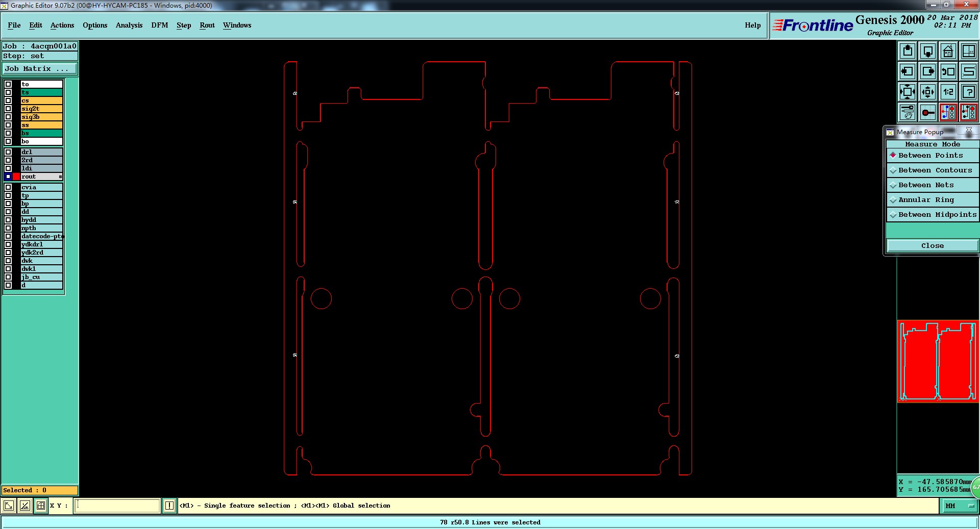This screenshot has height=529, width=980.
Task: Click the snap-to-grid pad icon
Action: pyautogui.click(x=928, y=112)
